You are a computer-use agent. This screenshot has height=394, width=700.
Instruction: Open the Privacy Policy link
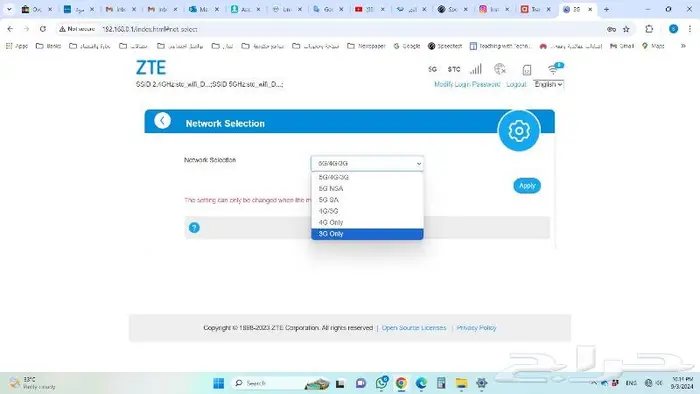click(x=476, y=328)
